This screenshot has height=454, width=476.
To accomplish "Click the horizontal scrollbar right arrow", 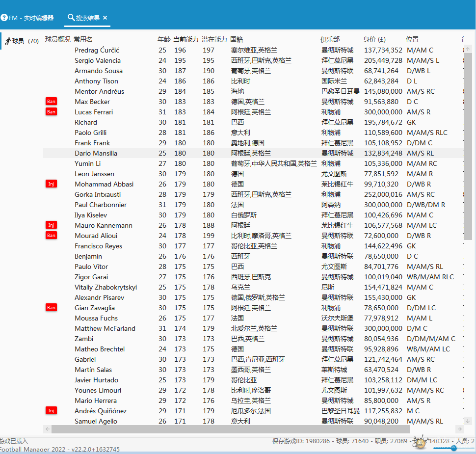I will click(460, 429).
